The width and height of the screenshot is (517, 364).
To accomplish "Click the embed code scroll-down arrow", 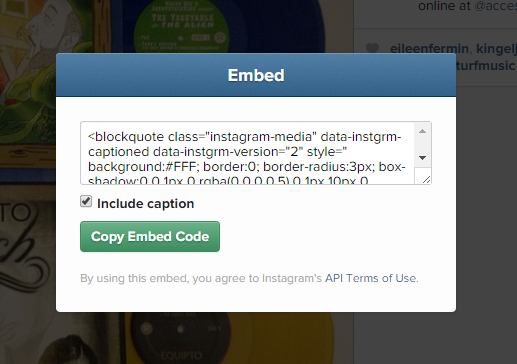I will (422, 158).
